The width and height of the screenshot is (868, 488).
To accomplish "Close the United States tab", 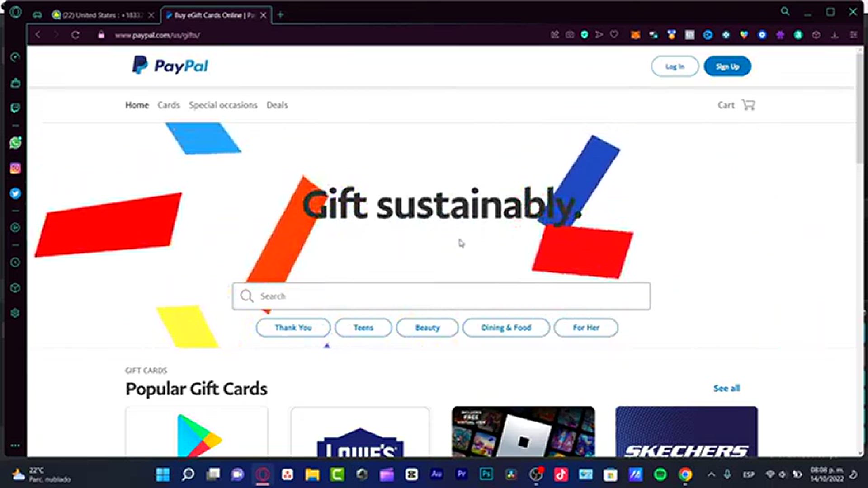I will [151, 15].
